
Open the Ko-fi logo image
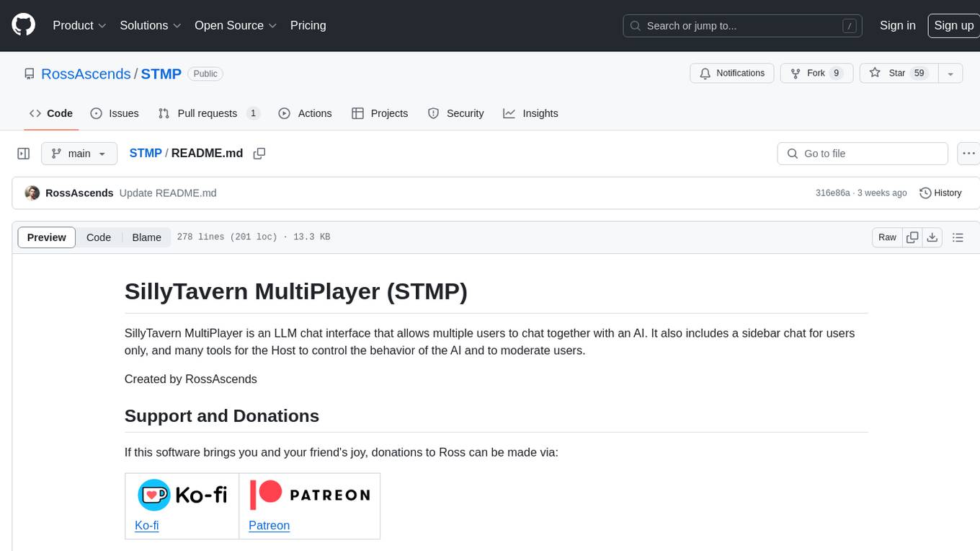tap(182, 495)
